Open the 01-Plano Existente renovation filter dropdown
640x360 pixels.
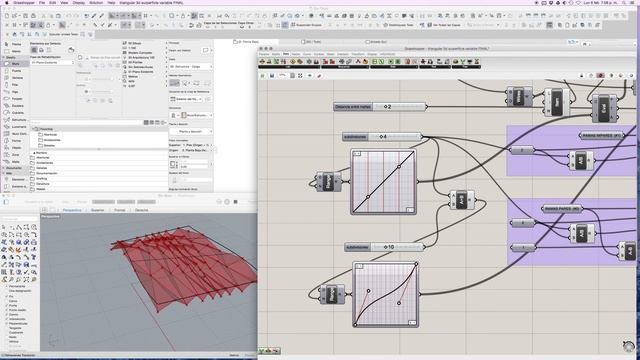(52, 62)
